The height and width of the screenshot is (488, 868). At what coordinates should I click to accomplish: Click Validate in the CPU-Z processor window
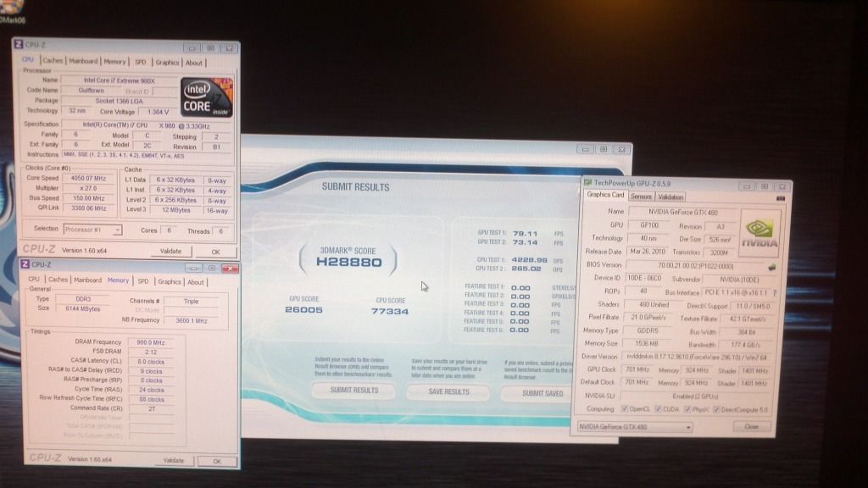(x=170, y=251)
